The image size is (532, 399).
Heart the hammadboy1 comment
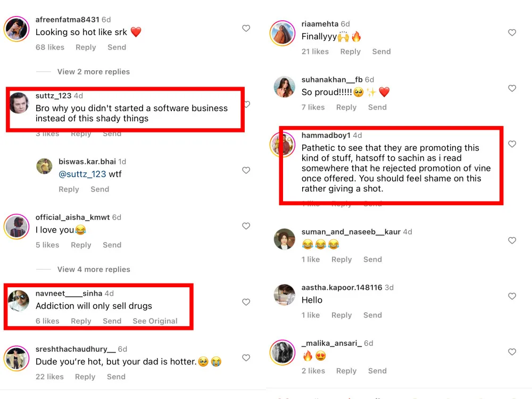click(x=512, y=144)
